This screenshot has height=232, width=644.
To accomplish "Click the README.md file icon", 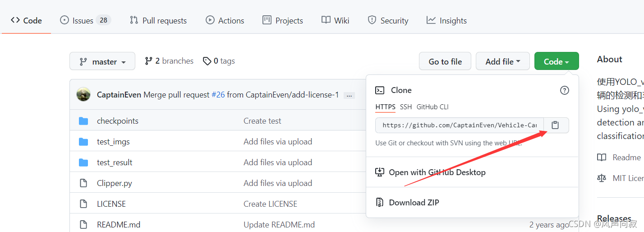I will coord(83,225).
